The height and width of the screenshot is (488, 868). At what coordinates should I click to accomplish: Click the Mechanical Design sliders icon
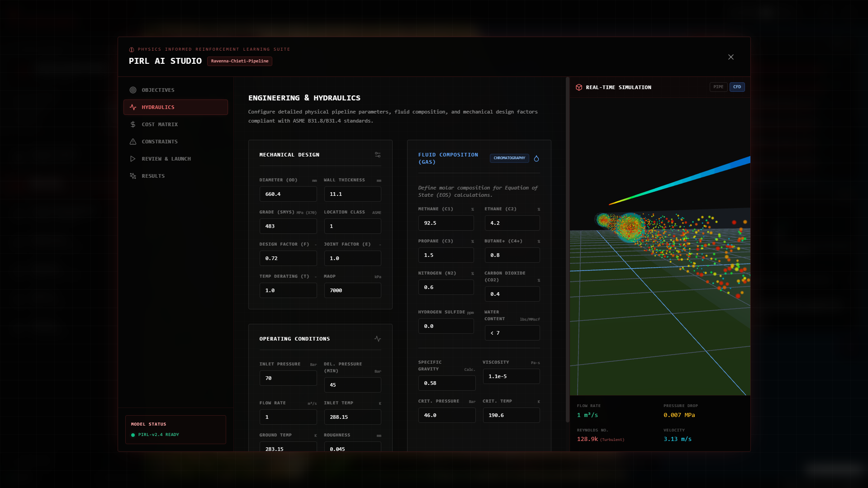378,155
